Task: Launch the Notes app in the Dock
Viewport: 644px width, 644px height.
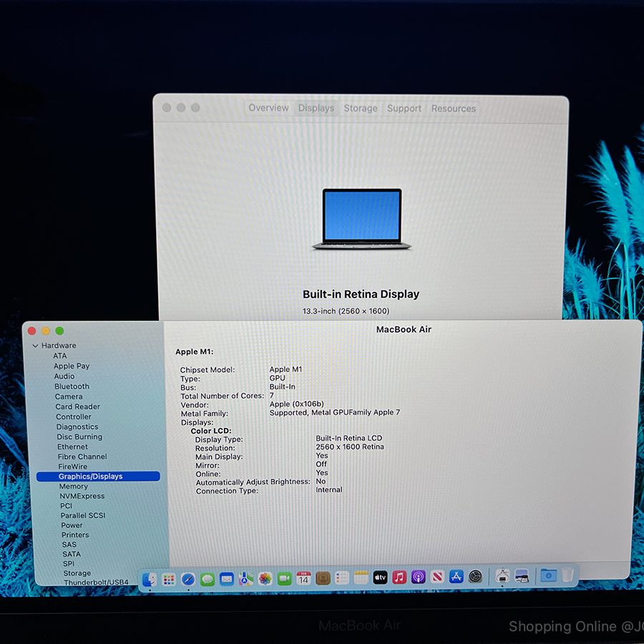Action: click(361, 578)
